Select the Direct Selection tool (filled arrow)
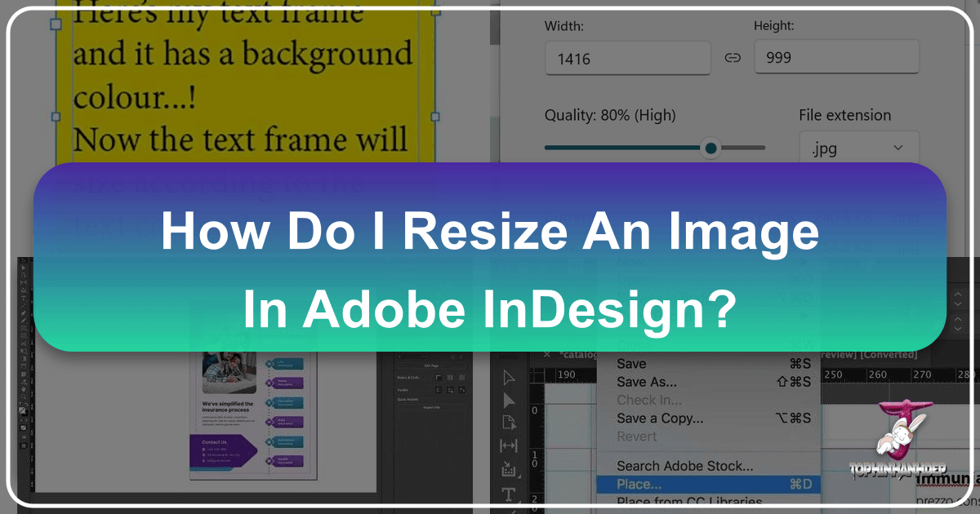Screen dimensions: 980x514 [509, 401]
